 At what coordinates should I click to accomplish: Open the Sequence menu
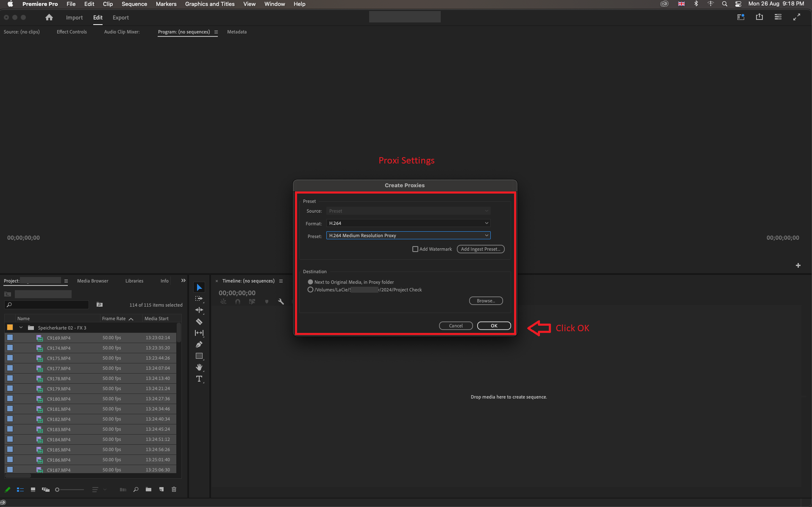[134, 4]
